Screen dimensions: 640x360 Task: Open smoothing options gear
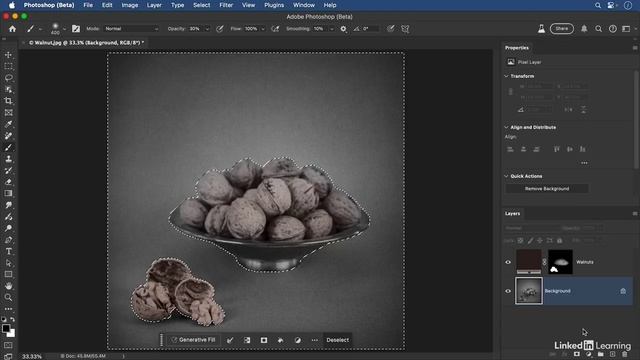pyautogui.click(x=344, y=29)
